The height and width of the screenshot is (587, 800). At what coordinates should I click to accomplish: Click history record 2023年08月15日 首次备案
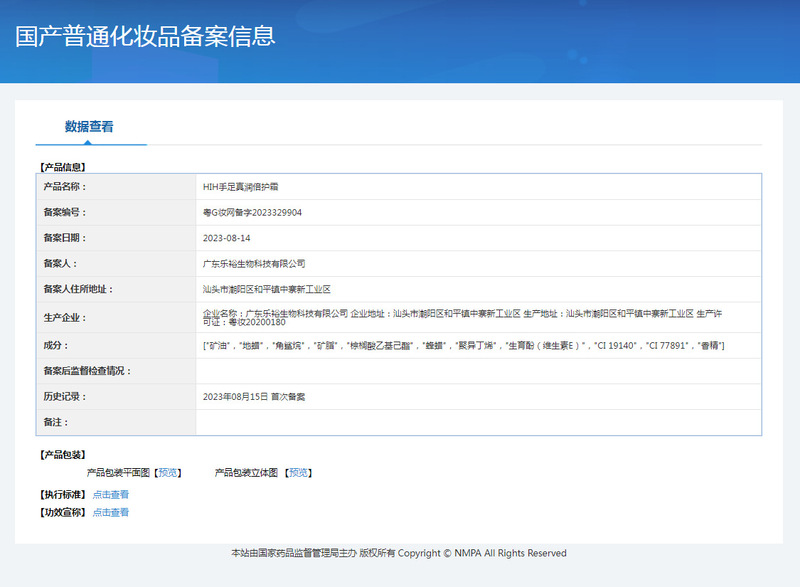[x=254, y=397]
